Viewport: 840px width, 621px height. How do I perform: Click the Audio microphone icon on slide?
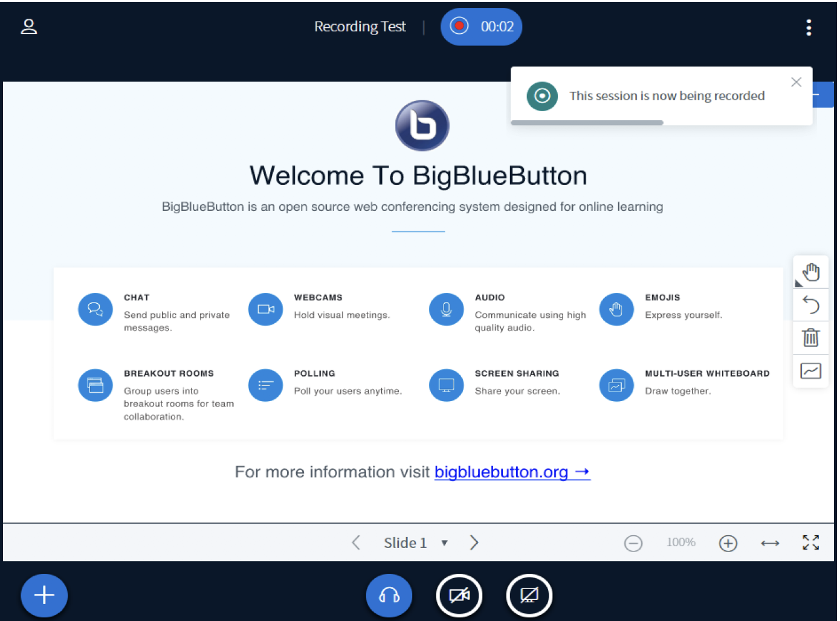447,309
